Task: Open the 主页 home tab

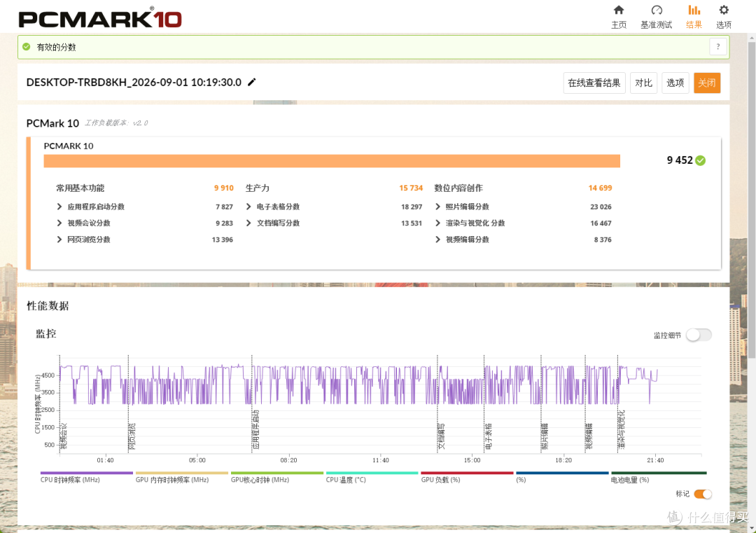Action: (x=619, y=18)
